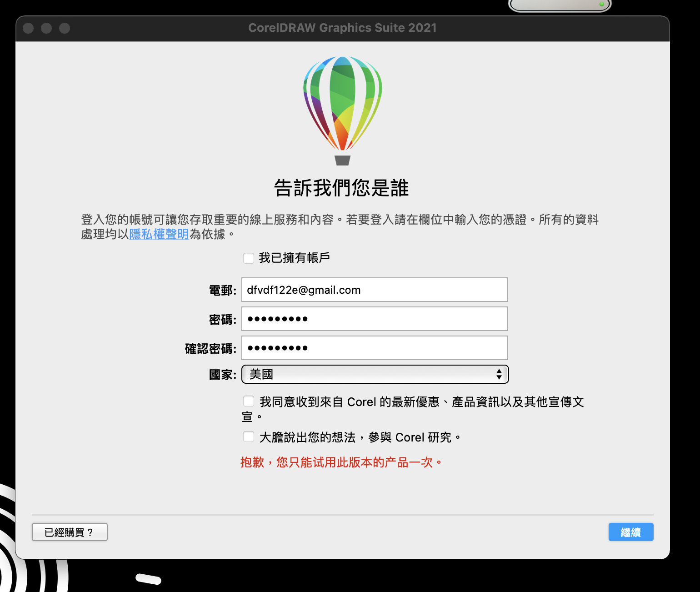Open the 國家 country dropdown
The image size is (700, 592).
point(375,374)
